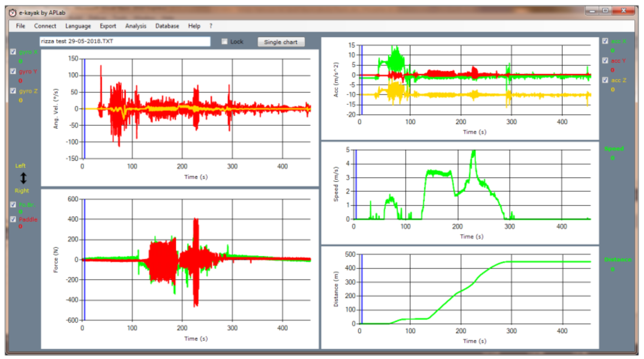Open the question mark menu
The image size is (644, 359).
point(211,26)
